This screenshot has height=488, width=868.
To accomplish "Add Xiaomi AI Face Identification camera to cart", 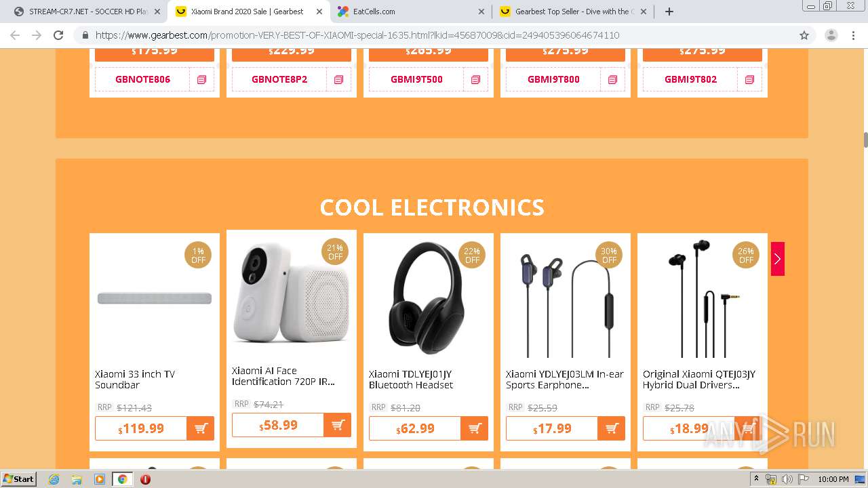I will click(x=338, y=425).
